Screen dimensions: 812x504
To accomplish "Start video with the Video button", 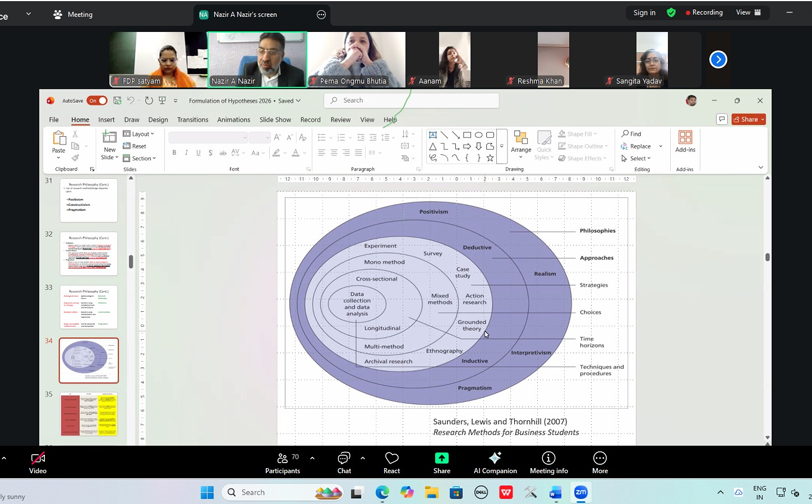I will click(x=38, y=461).
